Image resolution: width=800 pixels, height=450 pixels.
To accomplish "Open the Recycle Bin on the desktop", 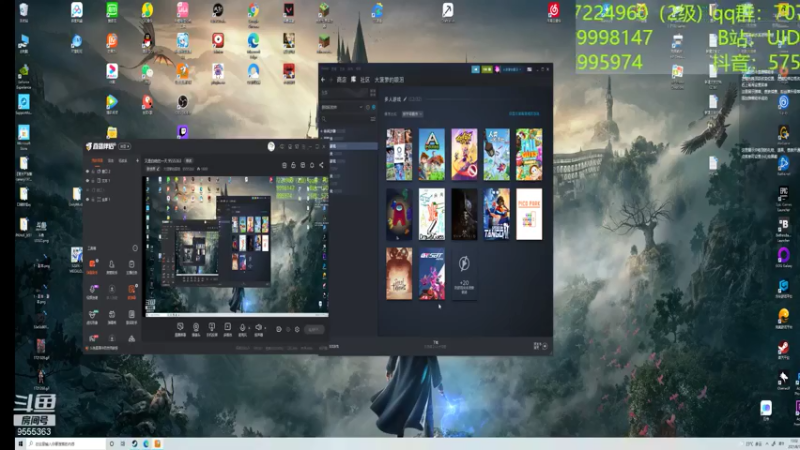I will [23, 13].
